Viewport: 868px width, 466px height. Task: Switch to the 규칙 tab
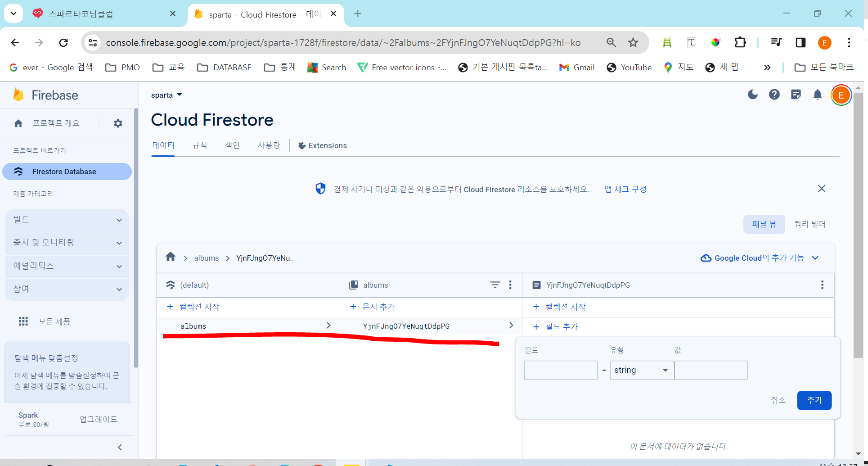pyautogui.click(x=199, y=145)
